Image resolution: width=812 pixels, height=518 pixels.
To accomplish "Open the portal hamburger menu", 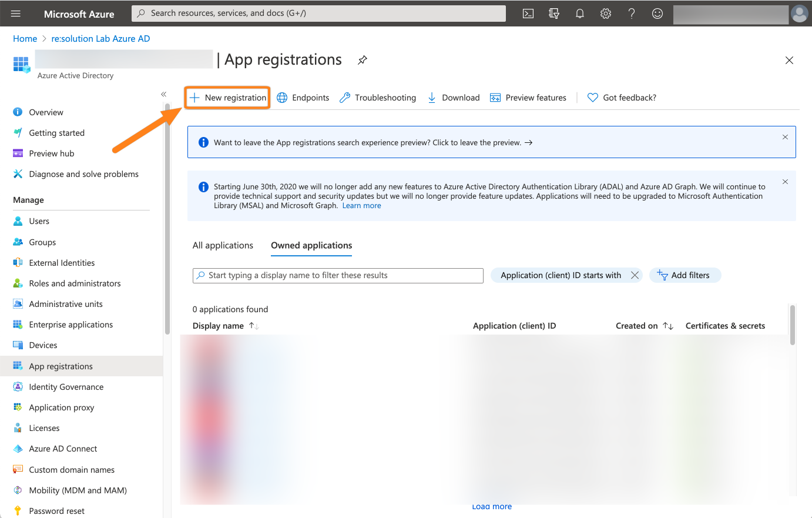I will (16, 14).
